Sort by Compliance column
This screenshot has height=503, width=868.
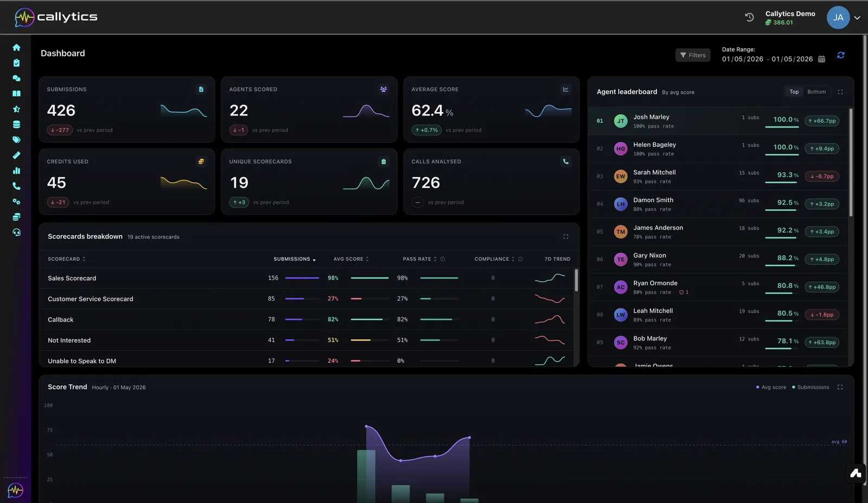pos(494,259)
